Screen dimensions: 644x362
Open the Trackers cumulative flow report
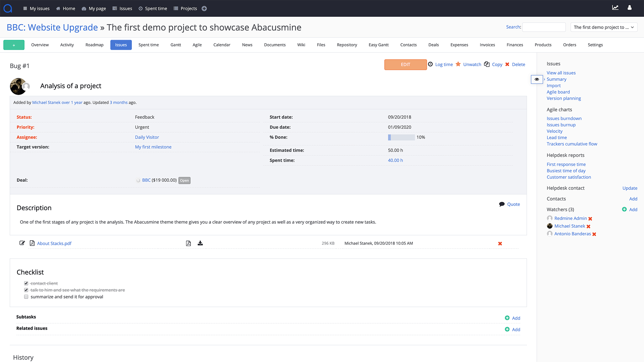[x=572, y=144]
